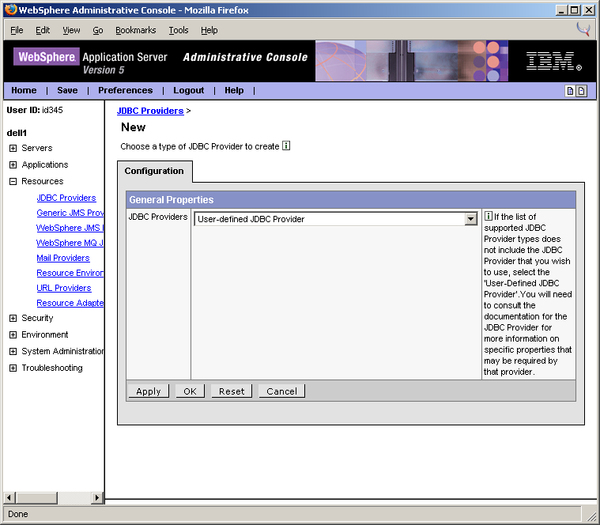Viewport: 600px width, 525px height.
Task: Open the View menu
Action: click(x=71, y=30)
